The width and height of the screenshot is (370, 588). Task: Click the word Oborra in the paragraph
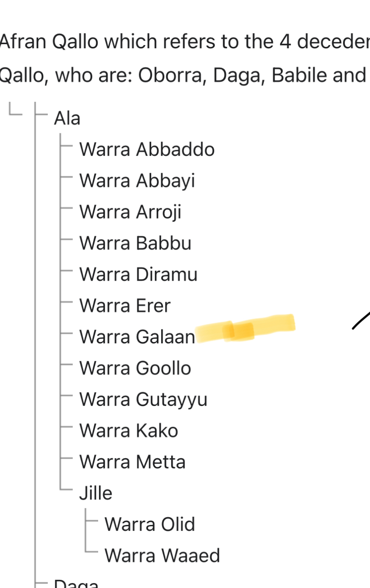point(171,75)
